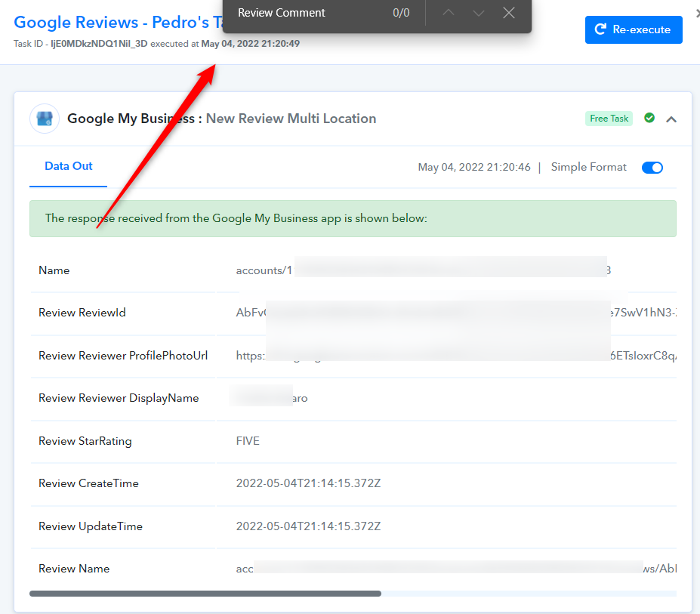Image resolution: width=700 pixels, height=614 pixels.
Task: Click the horizontal scrollbar thumb
Action: (x=205, y=594)
